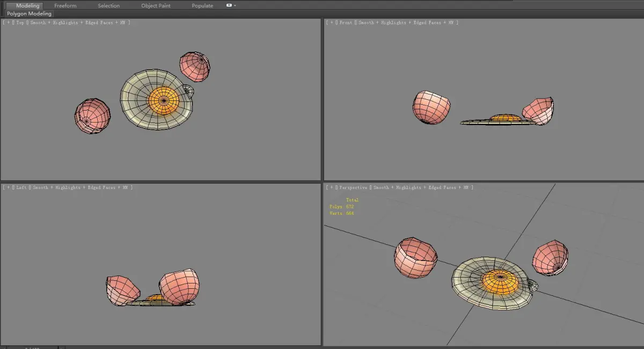Viewport: 644px width, 349px height.
Task: Open the Front view name menu
Action: pyautogui.click(x=346, y=23)
